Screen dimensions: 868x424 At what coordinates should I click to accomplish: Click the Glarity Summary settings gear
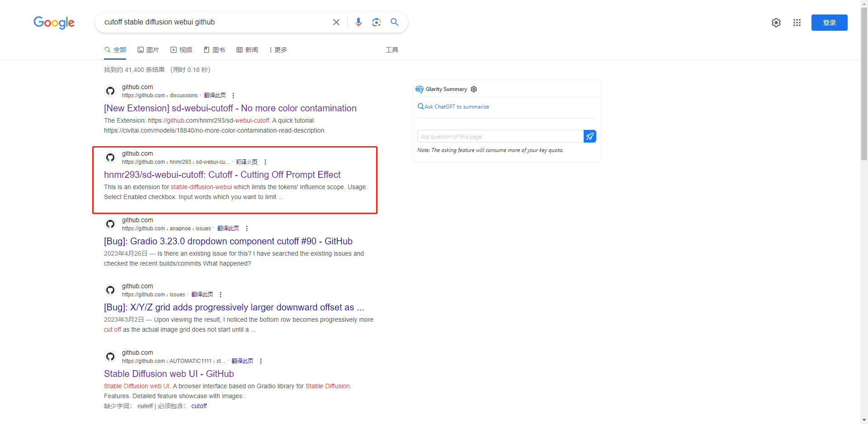(474, 89)
